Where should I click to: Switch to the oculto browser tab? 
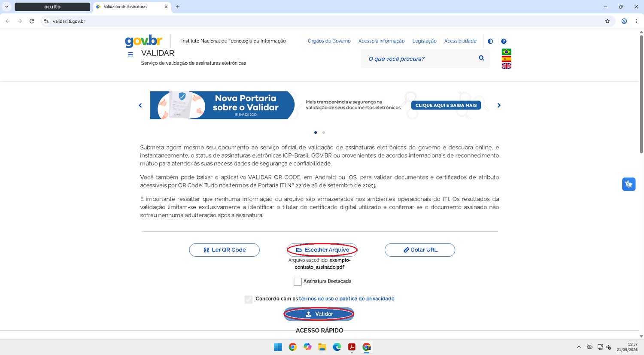52,7
